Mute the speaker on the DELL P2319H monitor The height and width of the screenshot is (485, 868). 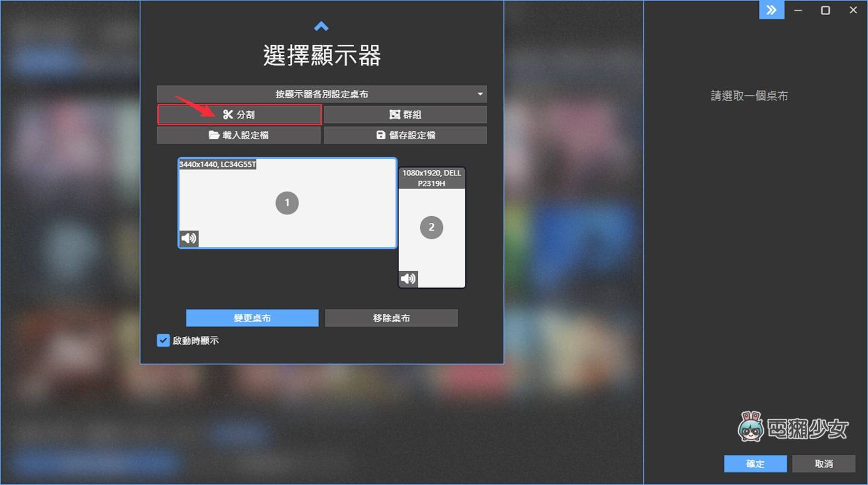[x=408, y=278]
